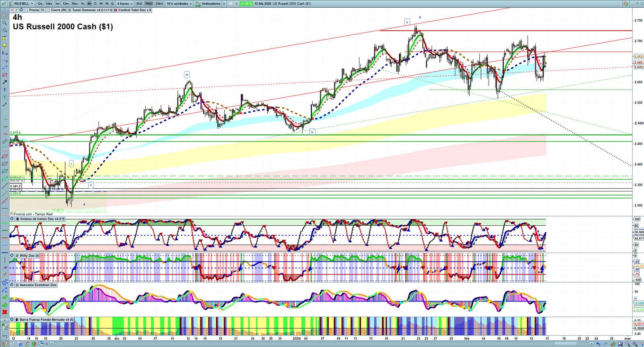Viewport: 644px width, 347px height.
Task: Select the ruler measurement tool
Action: (x=5, y=141)
